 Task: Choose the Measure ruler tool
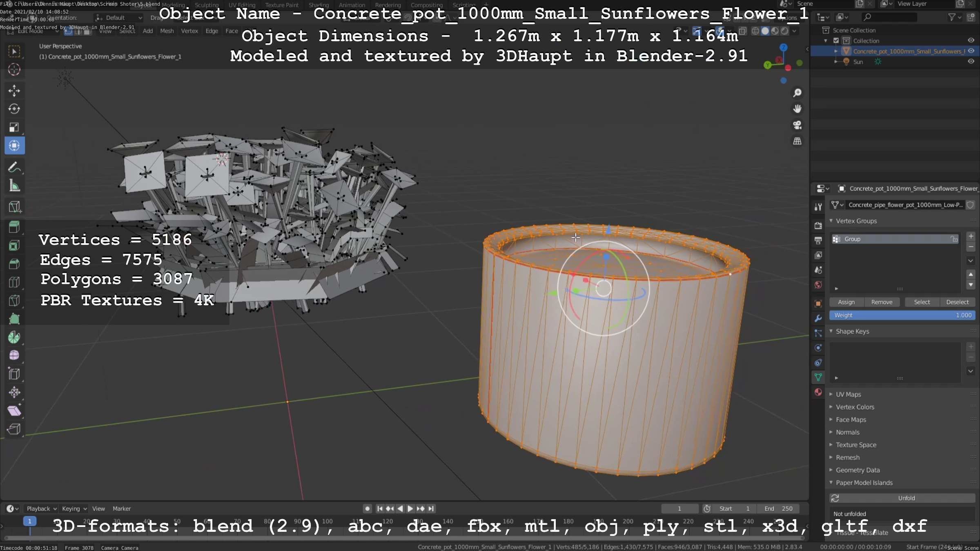[14, 186]
